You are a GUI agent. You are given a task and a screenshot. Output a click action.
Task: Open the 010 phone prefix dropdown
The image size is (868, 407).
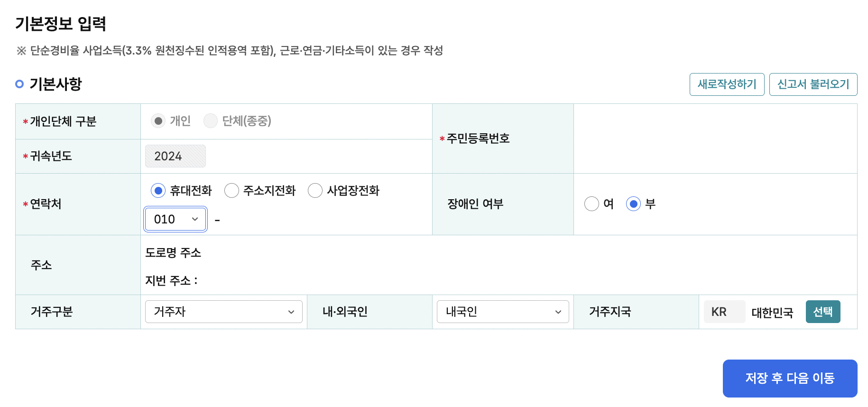point(175,219)
